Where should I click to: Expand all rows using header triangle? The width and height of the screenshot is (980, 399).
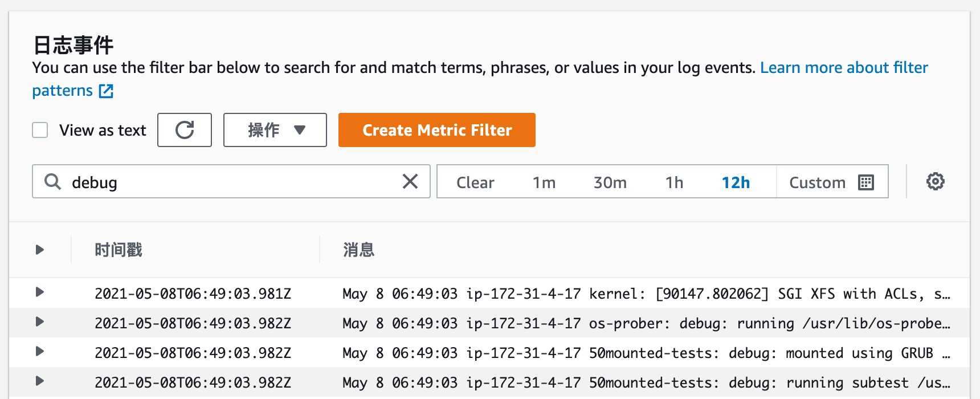pyautogui.click(x=40, y=250)
